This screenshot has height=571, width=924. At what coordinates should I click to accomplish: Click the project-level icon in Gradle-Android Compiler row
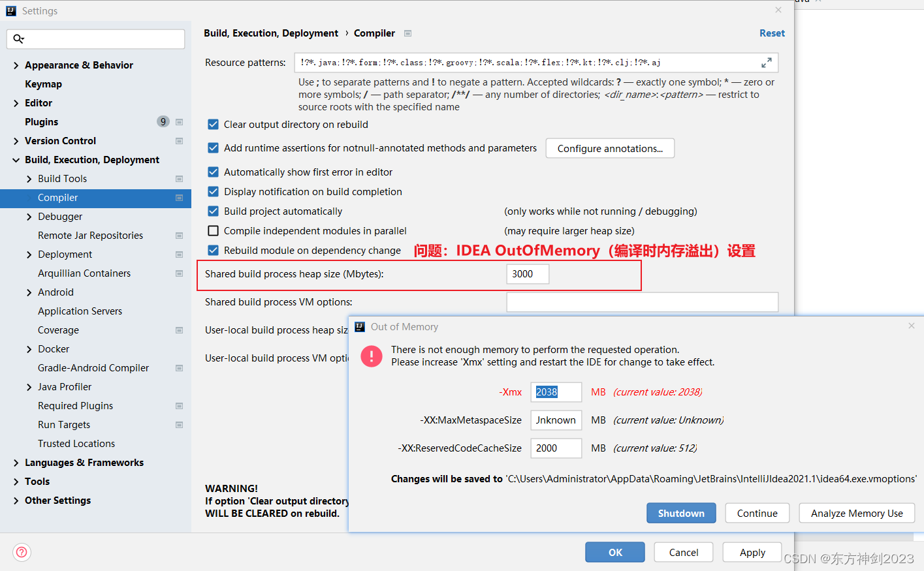179,368
